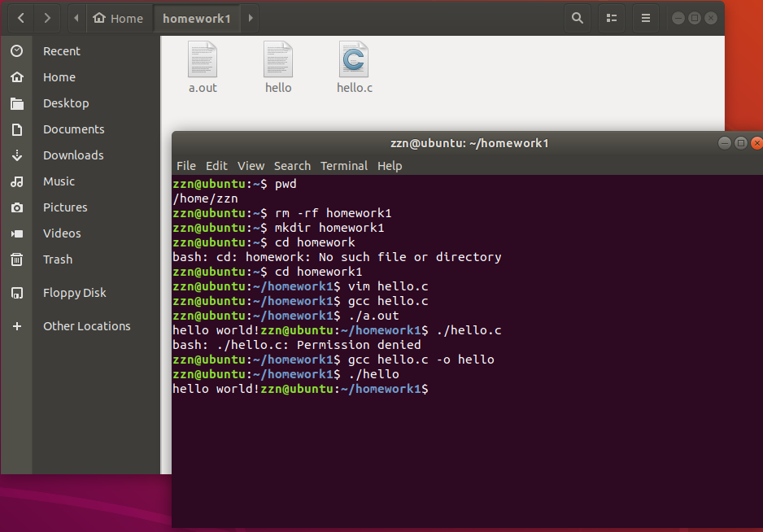Click the Trash bin icon
This screenshot has height=532, width=763.
click(x=17, y=259)
